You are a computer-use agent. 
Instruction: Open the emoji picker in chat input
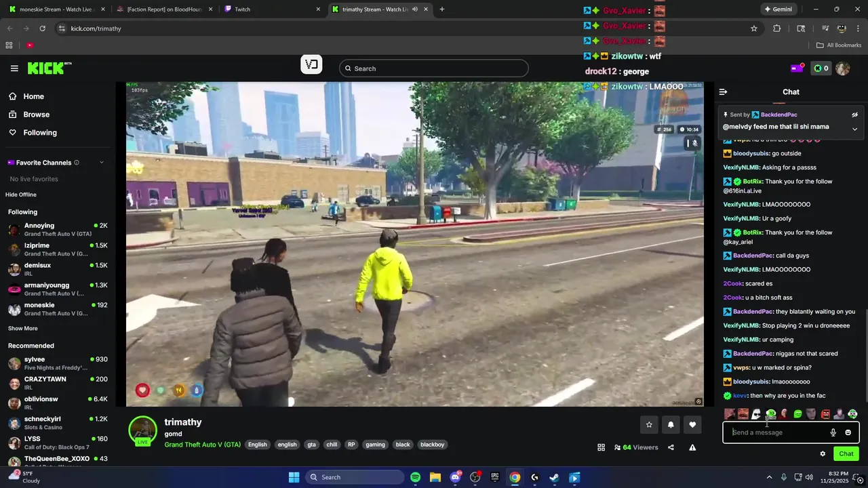848,432
